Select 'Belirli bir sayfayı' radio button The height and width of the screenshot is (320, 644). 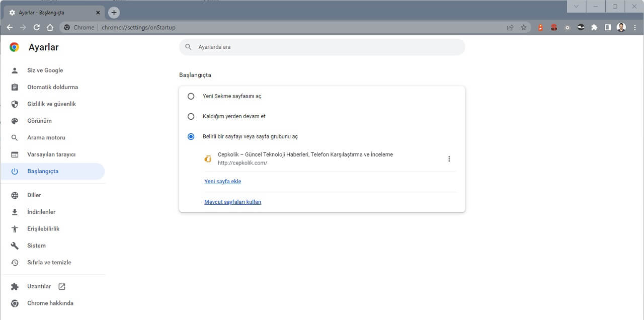point(191,136)
